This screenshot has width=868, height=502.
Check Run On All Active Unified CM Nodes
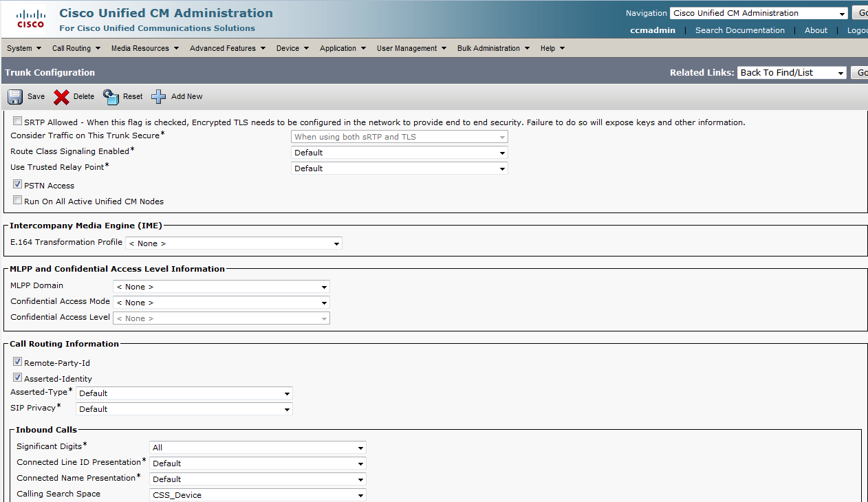(x=17, y=200)
